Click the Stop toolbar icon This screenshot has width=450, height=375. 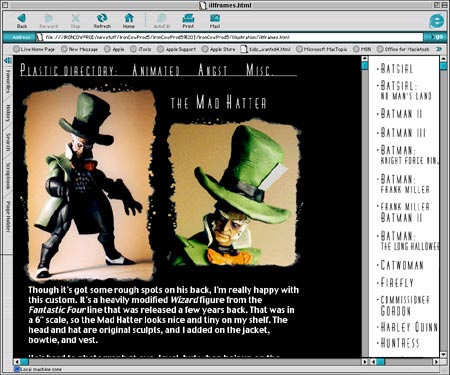(x=76, y=18)
